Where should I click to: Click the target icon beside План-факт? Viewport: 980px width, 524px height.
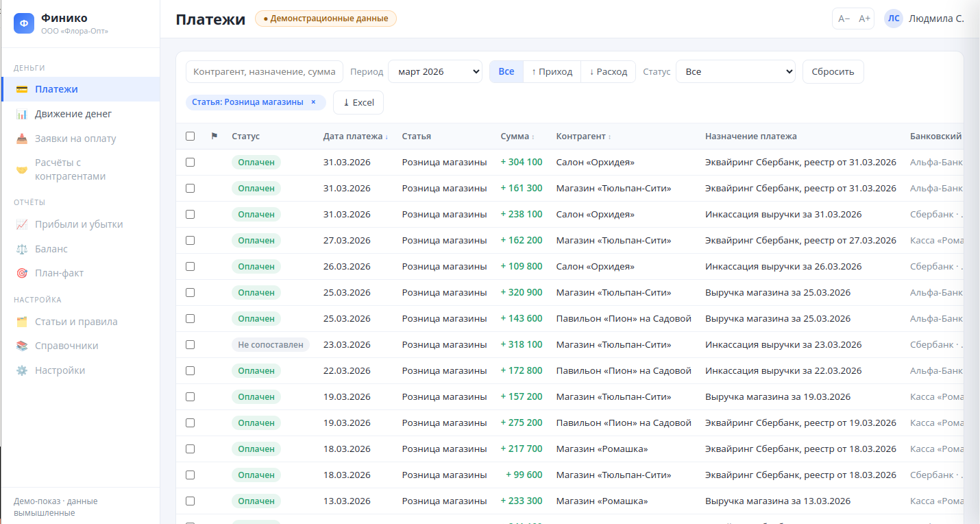coord(22,273)
